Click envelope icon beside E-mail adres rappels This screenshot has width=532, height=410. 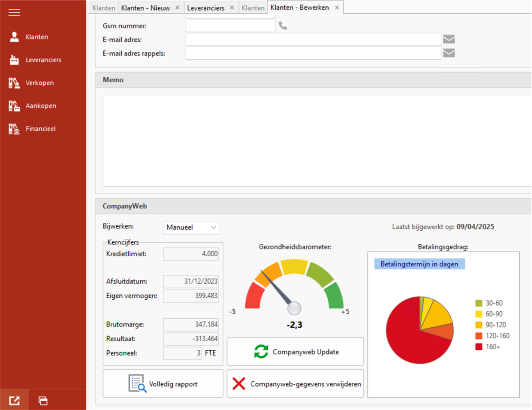tap(449, 53)
